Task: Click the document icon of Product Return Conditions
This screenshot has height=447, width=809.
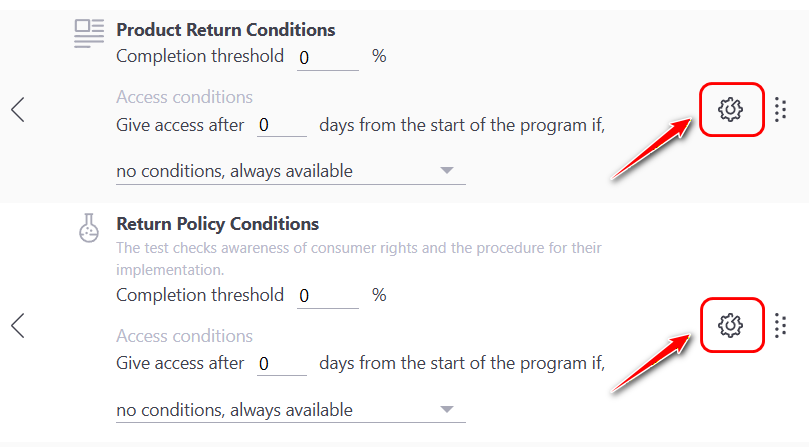Action: 89,34
